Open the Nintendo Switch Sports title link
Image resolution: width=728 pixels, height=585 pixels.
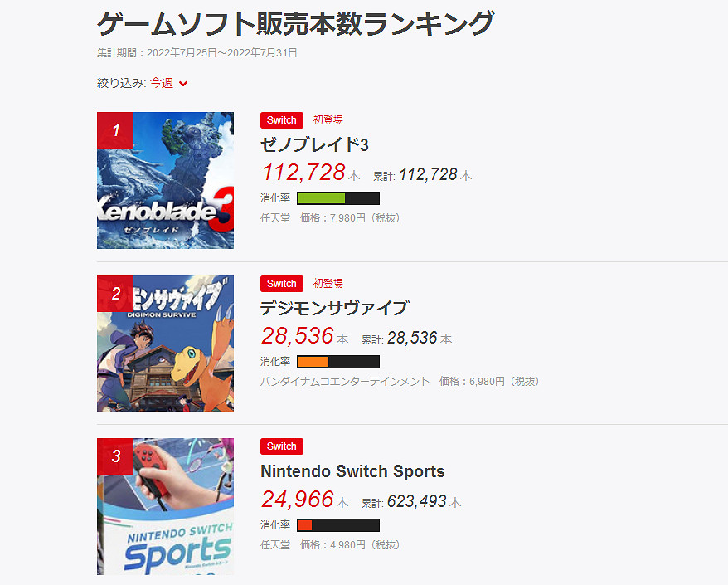(352, 470)
